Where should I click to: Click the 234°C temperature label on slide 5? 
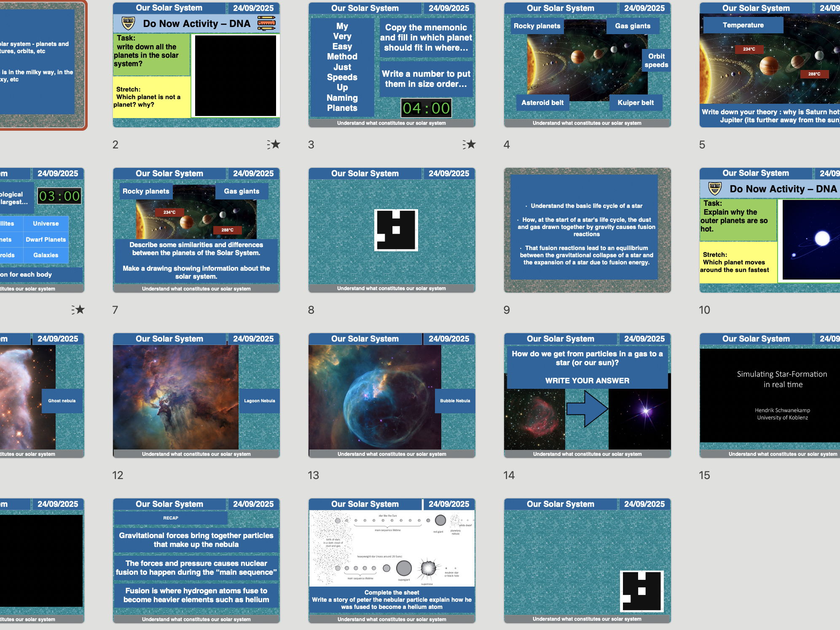click(x=750, y=48)
